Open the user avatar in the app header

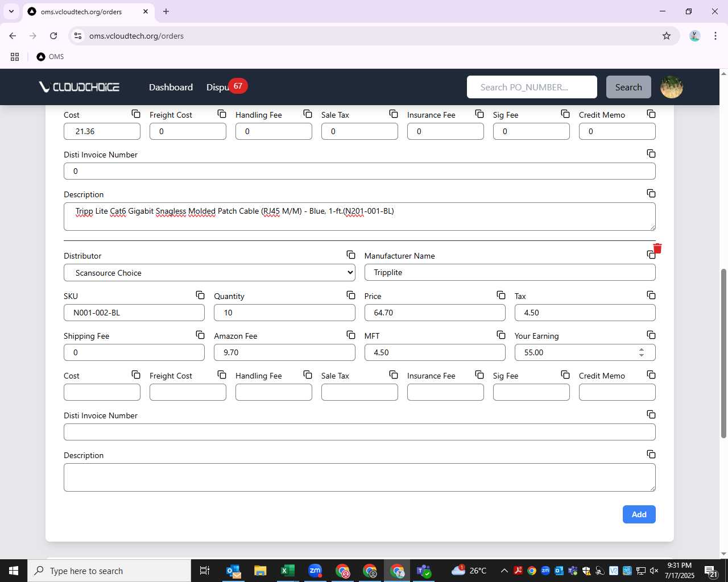tap(671, 87)
